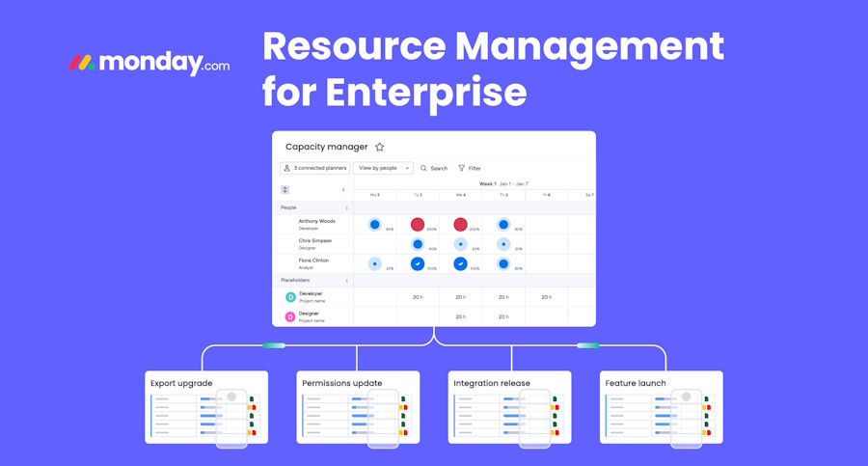
Task: Star the Capacity manager board as favorite
Action: 380,148
